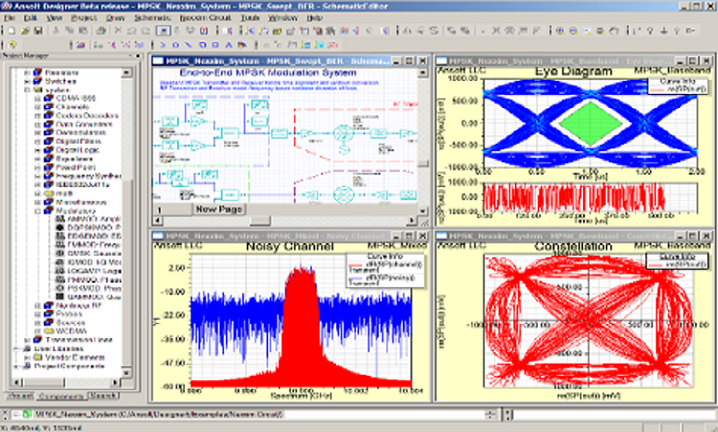Click the Print toolbar icon
The image size is (718, 432).
point(101,31)
